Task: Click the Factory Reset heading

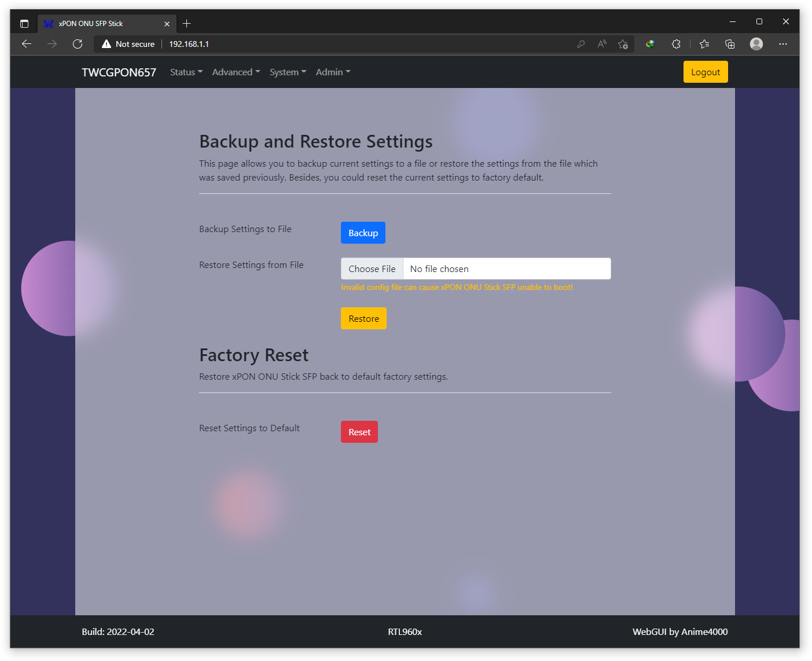Action: click(253, 355)
